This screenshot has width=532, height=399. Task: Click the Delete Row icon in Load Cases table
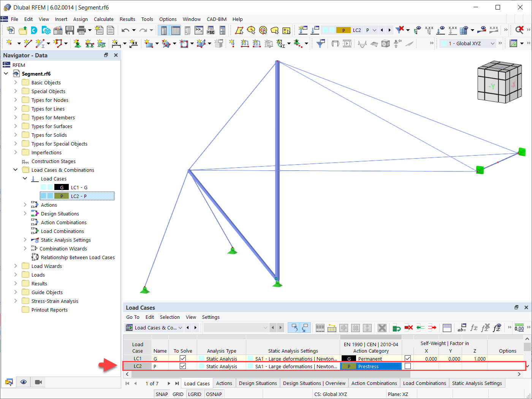[408, 328]
